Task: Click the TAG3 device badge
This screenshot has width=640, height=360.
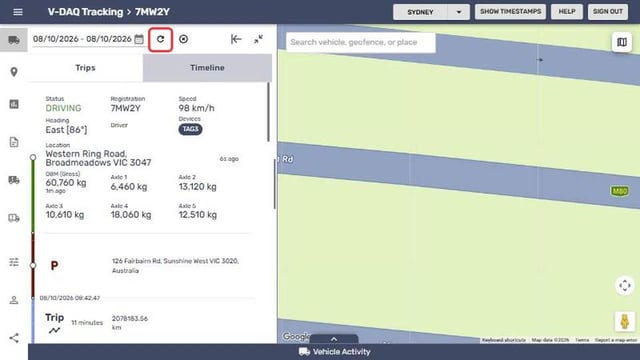Action: click(x=190, y=129)
